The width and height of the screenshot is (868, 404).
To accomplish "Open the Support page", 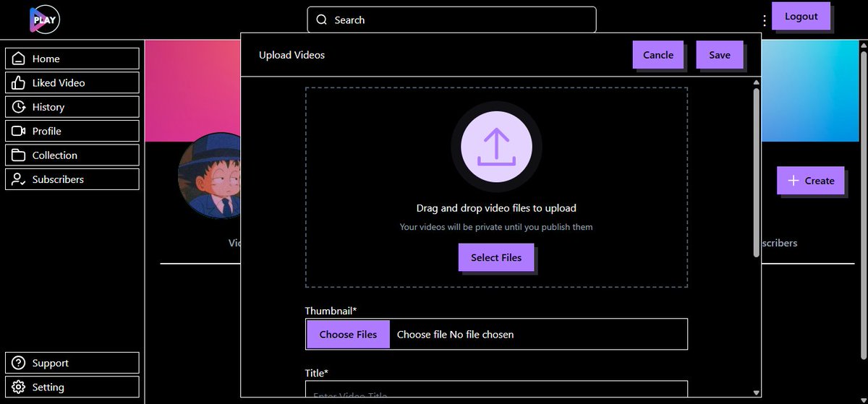I will pos(72,363).
